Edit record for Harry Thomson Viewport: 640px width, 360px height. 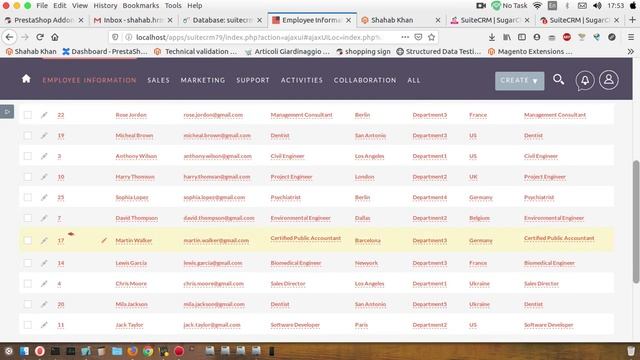pos(44,177)
